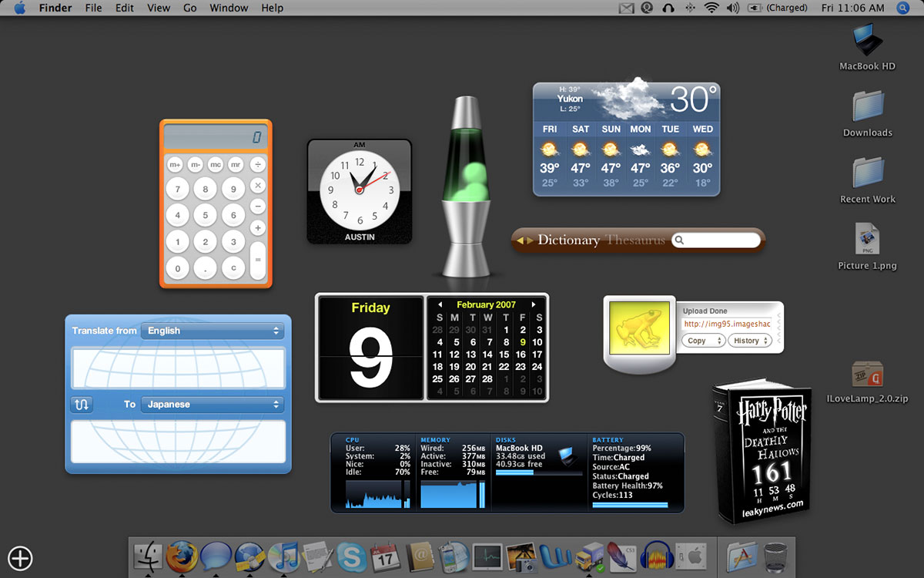The height and width of the screenshot is (578, 924).
Task: Open Audacity headphones icon in Dock
Action: click(x=657, y=556)
